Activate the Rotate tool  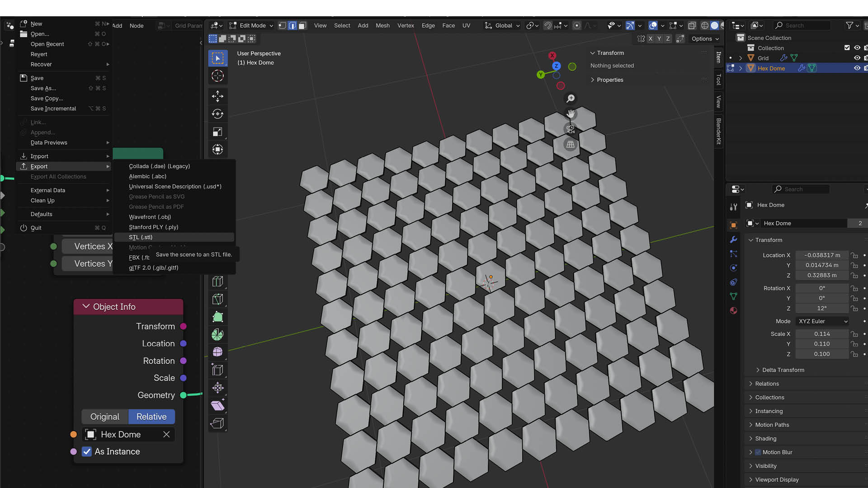coord(217,114)
